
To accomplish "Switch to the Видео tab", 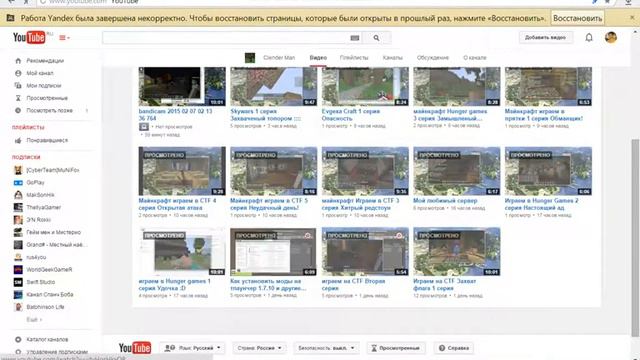I will (318, 58).
